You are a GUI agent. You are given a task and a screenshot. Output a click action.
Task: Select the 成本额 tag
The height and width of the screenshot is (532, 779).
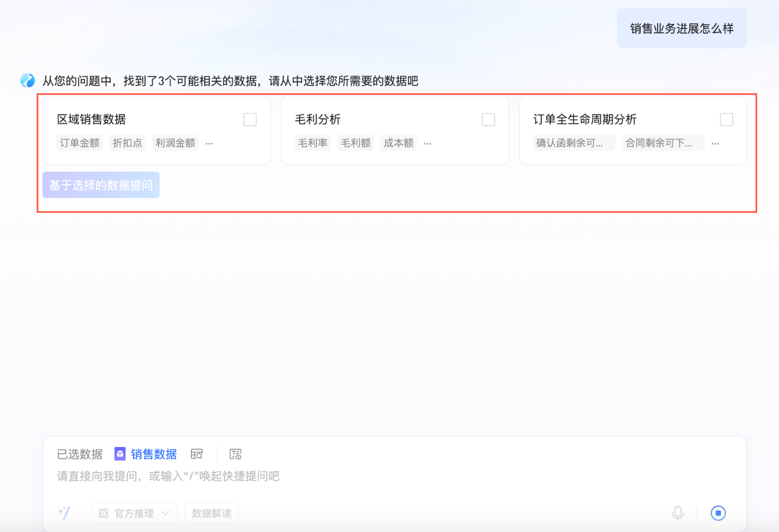click(x=399, y=143)
